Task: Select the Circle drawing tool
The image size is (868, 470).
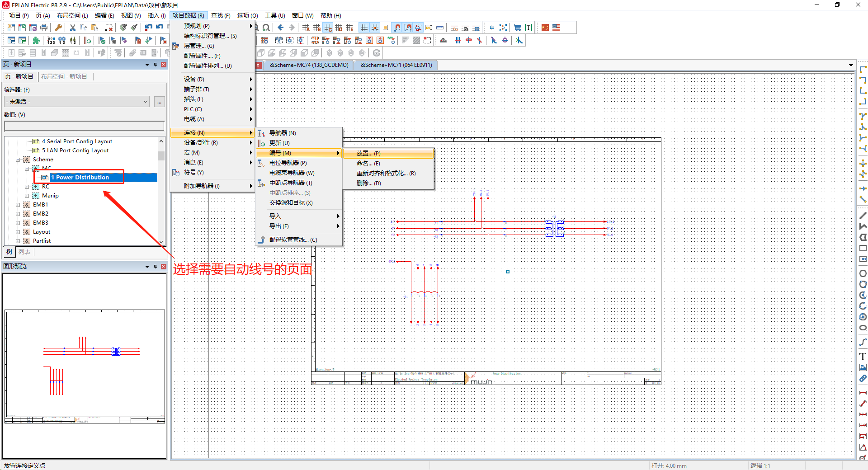Action: (863, 273)
